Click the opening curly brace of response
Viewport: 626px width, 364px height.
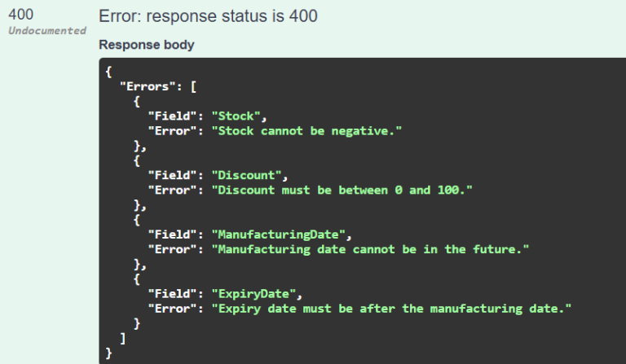coord(108,72)
